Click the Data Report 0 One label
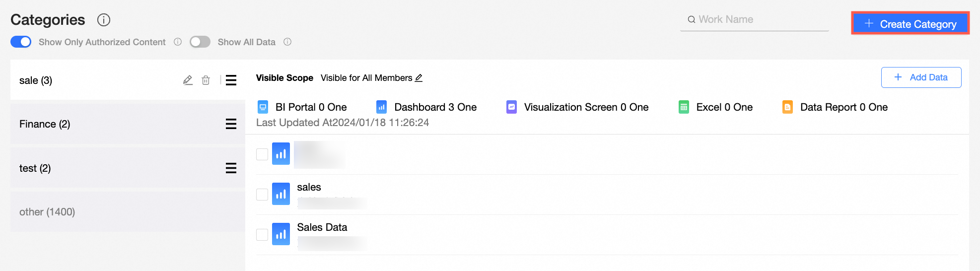980x271 pixels. (844, 107)
